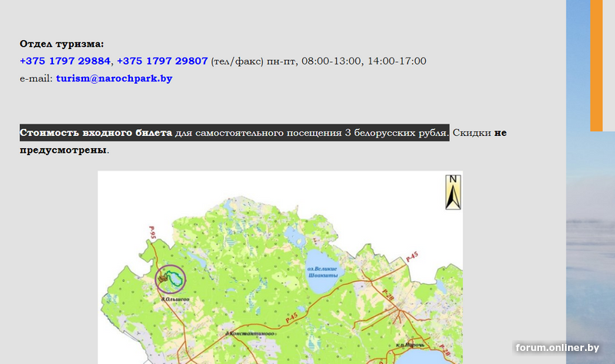Click the purple circle marker near Ольшево

pyautogui.click(x=170, y=279)
